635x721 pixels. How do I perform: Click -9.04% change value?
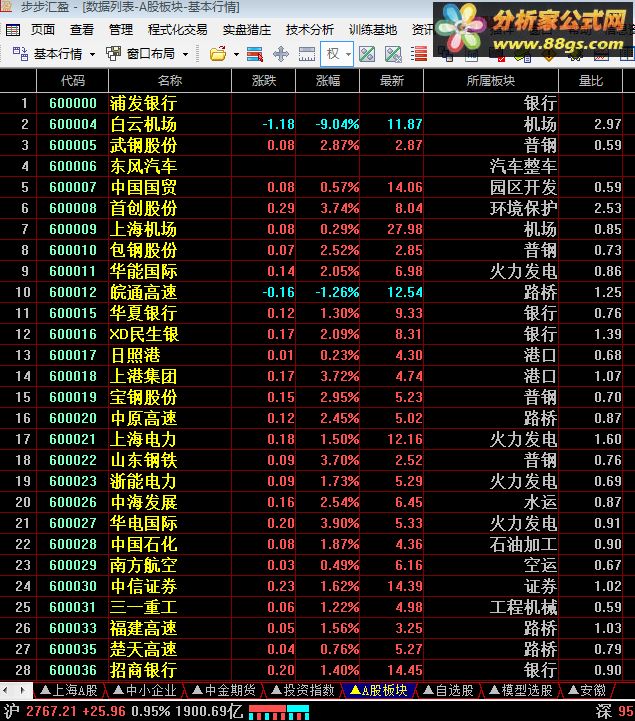point(337,124)
